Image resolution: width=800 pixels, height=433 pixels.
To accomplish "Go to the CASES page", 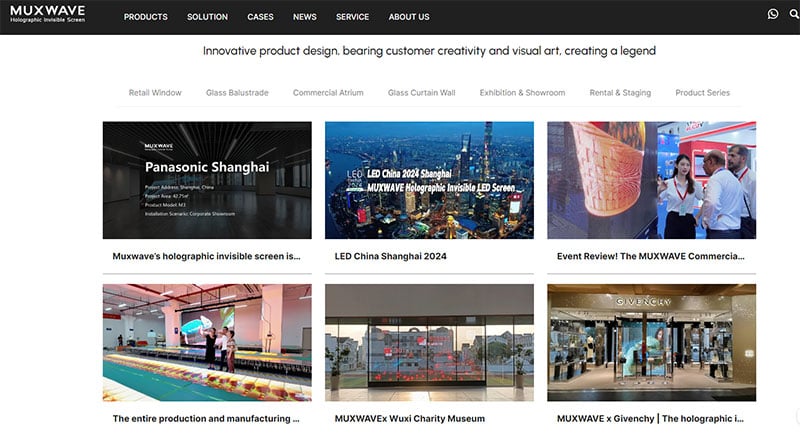I will point(260,17).
